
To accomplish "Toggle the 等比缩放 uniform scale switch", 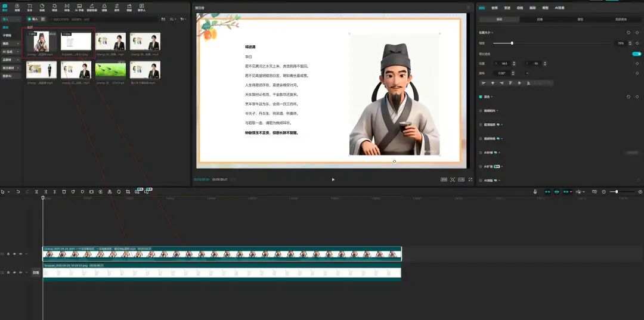I will click(637, 54).
